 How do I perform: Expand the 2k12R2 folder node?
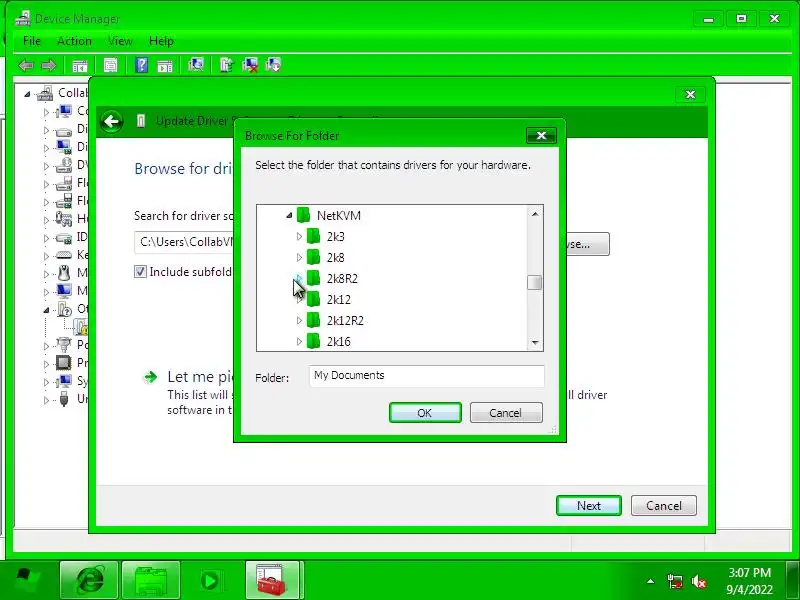coord(299,320)
